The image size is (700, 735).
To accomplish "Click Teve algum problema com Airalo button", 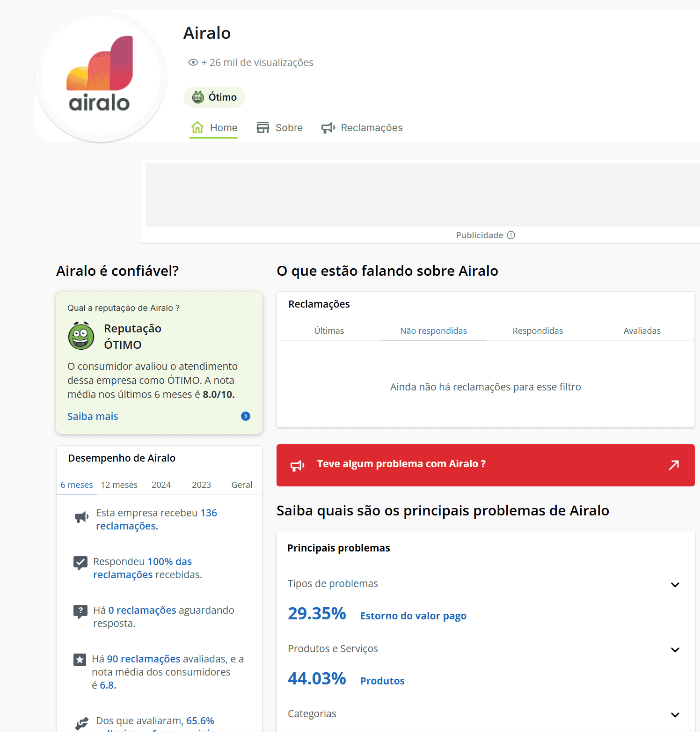I will click(x=486, y=465).
